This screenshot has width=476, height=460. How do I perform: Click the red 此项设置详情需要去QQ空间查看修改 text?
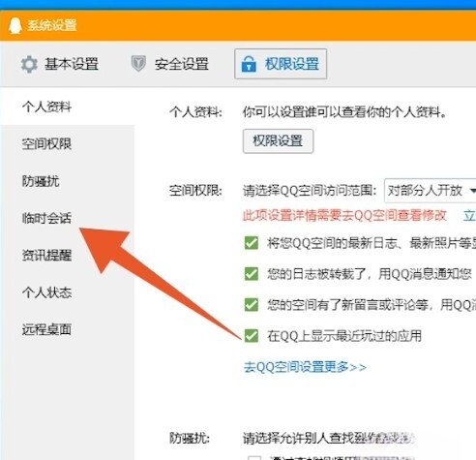pos(344,215)
